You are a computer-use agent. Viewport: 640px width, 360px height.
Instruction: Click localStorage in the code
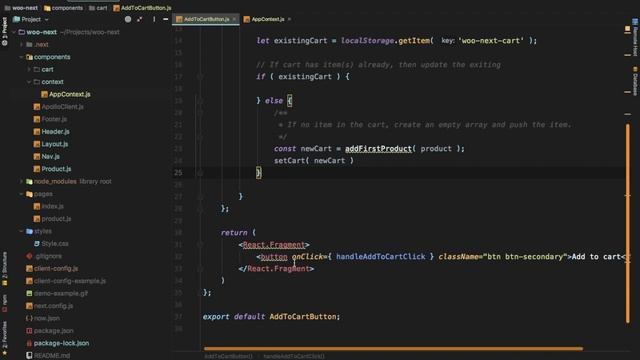367,40
